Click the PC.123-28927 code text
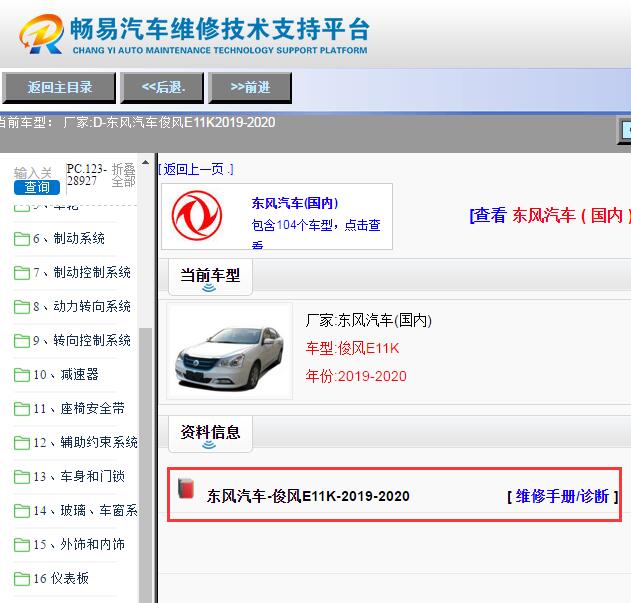Viewport: 631px width, 603px height. coord(87,175)
